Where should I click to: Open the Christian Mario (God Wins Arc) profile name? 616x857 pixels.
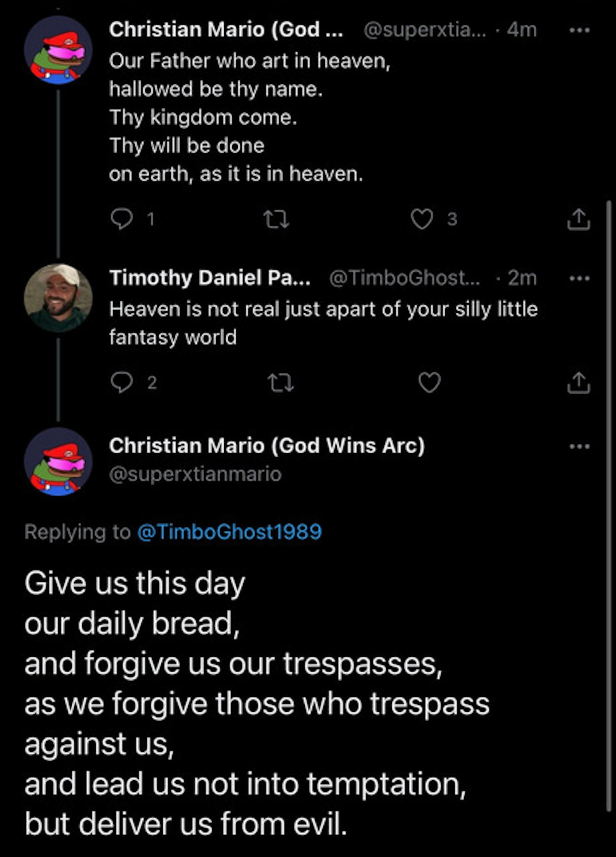[x=267, y=446]
